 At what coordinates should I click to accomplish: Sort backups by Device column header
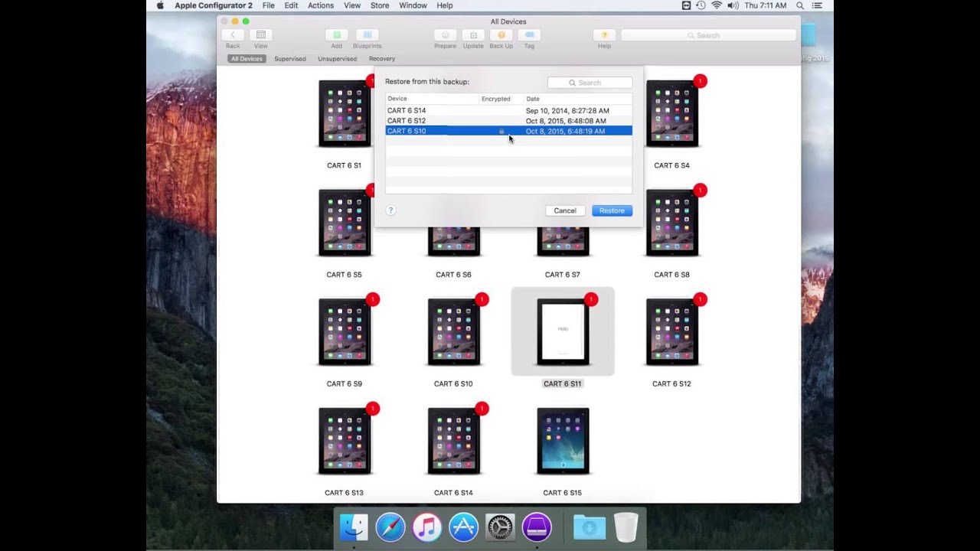[x=432, y=99]
